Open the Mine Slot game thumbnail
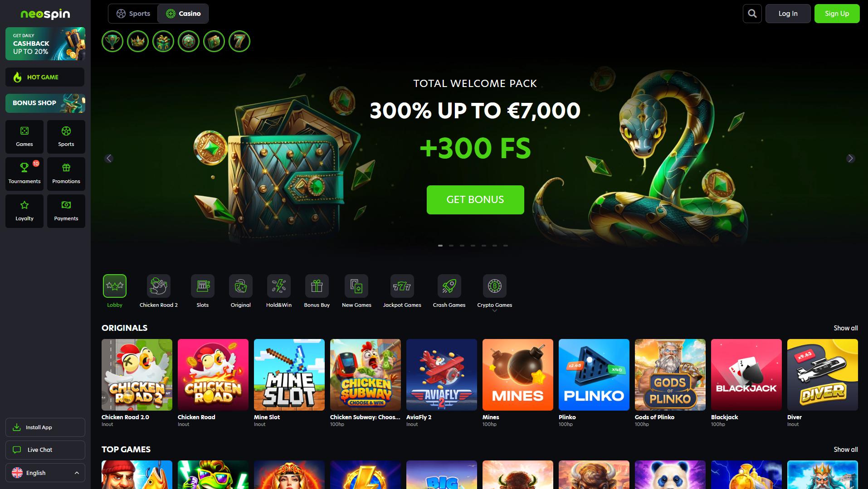This screenshot has width=868, height=489. (x=289, y=375)
